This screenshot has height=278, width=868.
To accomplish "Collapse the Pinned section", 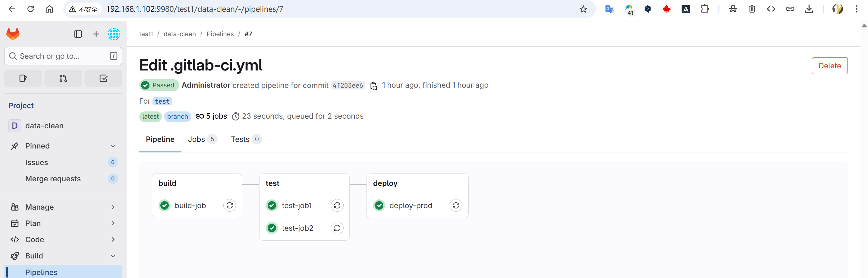I will click(113, 146).
